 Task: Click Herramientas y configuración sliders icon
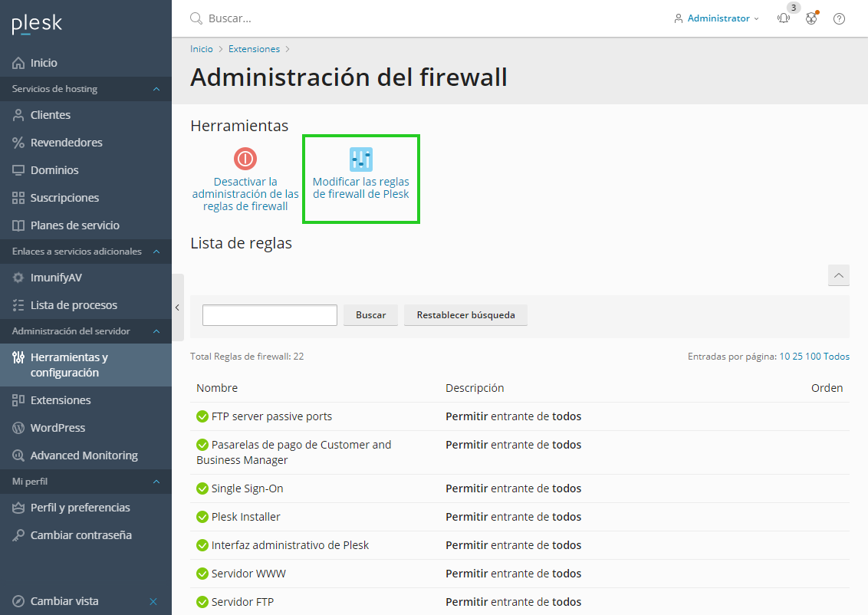tap(18, 357)
